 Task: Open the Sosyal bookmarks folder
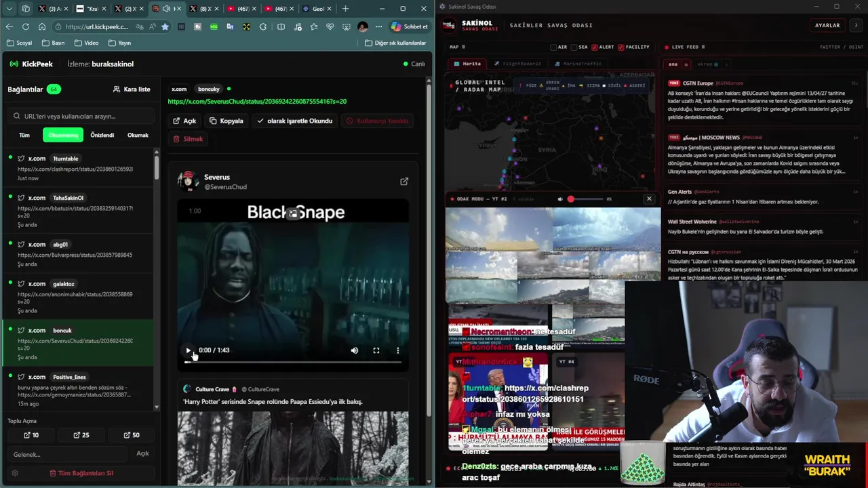pyautogui.click(x=19, y=43)
